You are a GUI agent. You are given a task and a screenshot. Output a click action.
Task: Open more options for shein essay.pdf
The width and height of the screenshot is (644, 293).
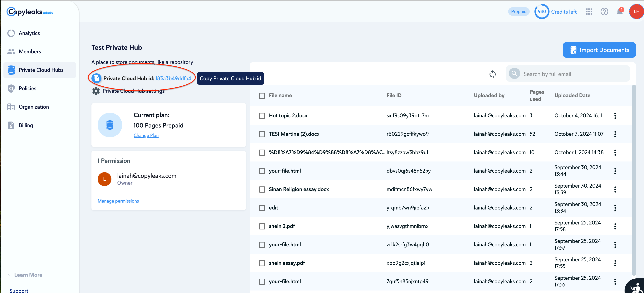point(615,263)
